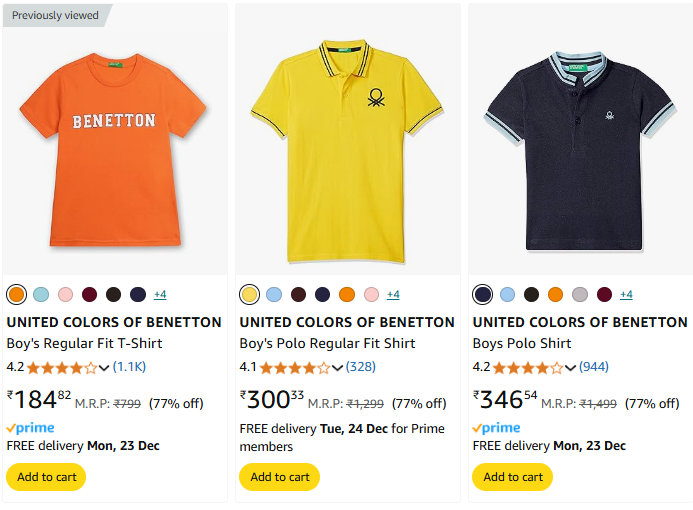The height and width of the screenshot is (510, 693).
Task: View the 944 reviews for Boys Polo Shirt
Action: 594,367
